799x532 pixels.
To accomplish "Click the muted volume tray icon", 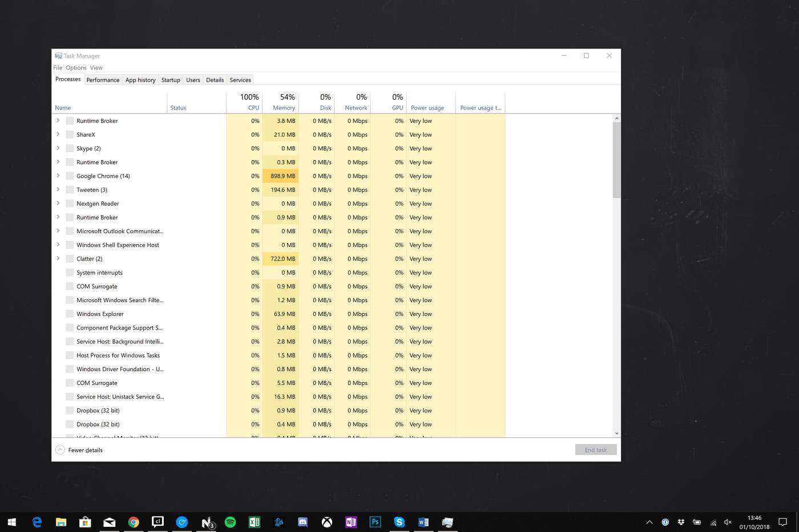I will 728,522.
